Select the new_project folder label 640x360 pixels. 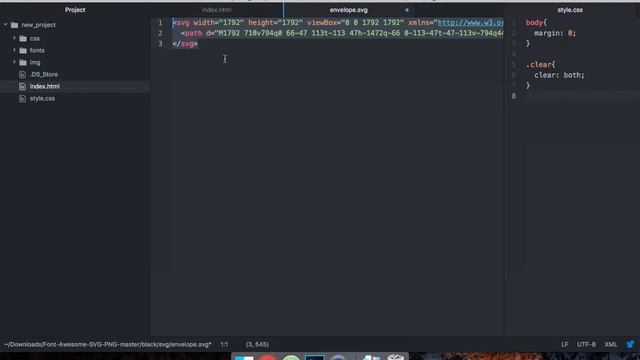pyautogui.click(x=38, y=25)
